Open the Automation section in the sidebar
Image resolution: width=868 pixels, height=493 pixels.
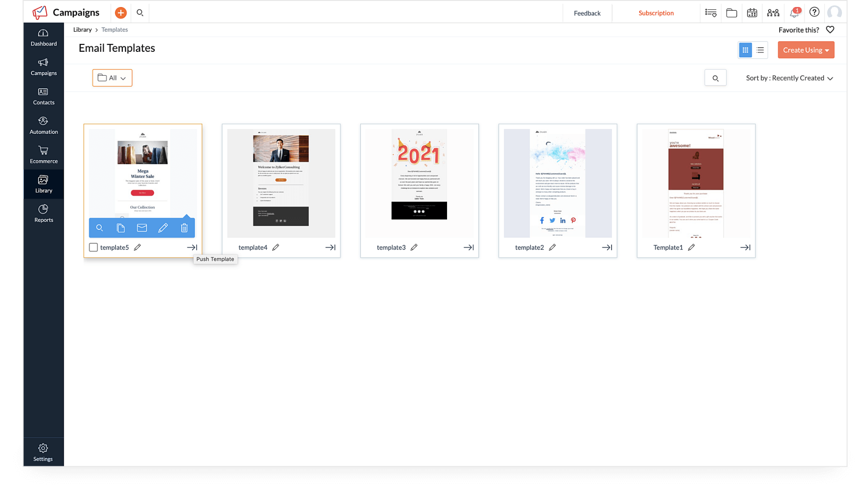[43, 125]
